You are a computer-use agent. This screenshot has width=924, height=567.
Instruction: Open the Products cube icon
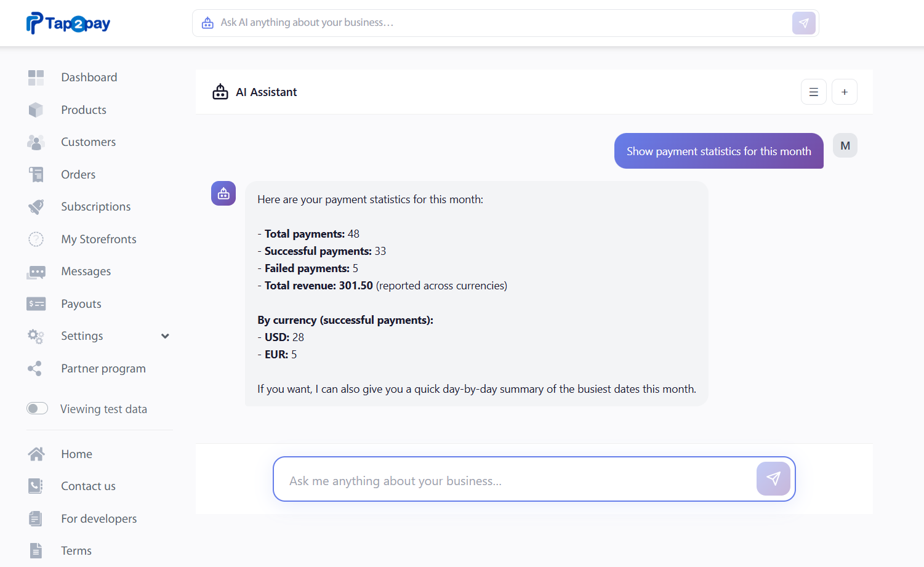36,110
